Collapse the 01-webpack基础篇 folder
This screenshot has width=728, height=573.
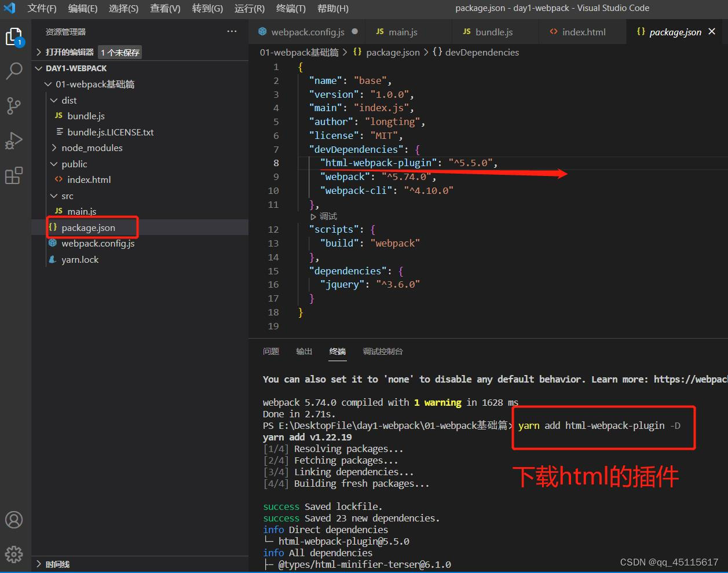95,85
